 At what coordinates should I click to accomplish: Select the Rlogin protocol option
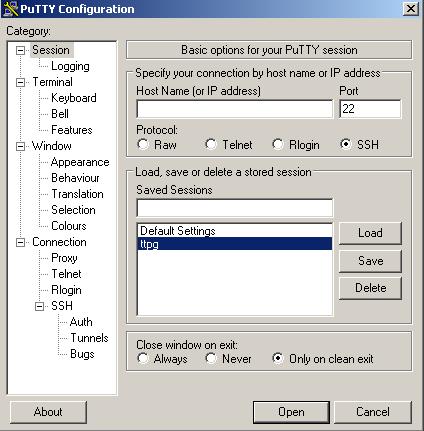tap(278, 144)
